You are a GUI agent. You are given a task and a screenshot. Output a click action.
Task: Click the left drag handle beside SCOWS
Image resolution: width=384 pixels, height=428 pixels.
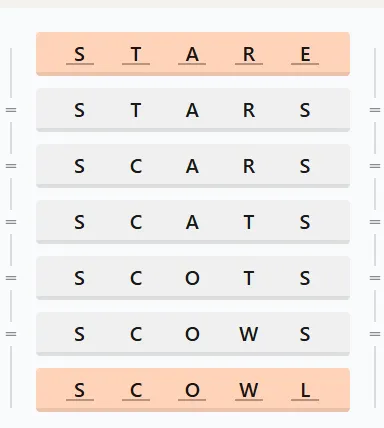(x=11, y=334)
